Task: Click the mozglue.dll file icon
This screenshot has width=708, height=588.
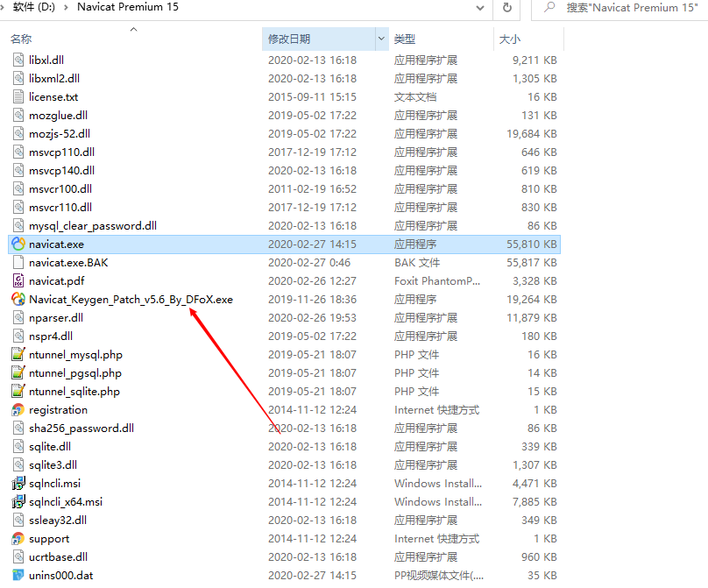Action: (18, 116)
